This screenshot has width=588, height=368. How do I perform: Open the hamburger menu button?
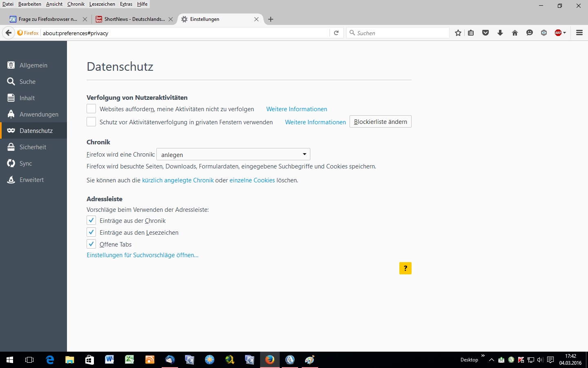(x=579, y=33)
